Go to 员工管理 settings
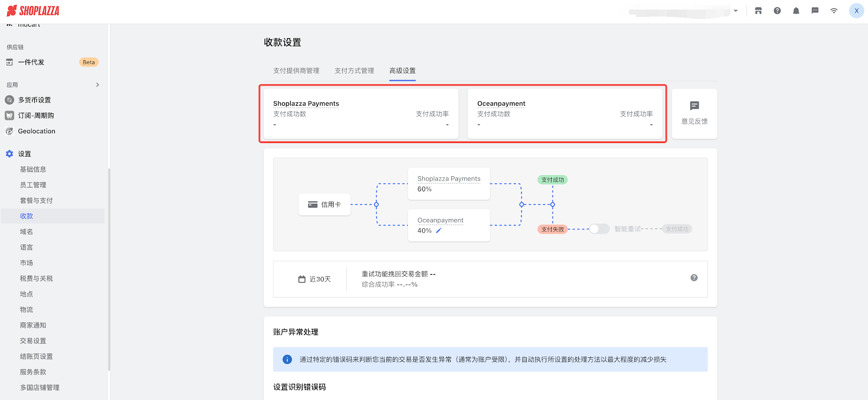The height and width of the screenshot is (400, 868). tap(33, 185)
